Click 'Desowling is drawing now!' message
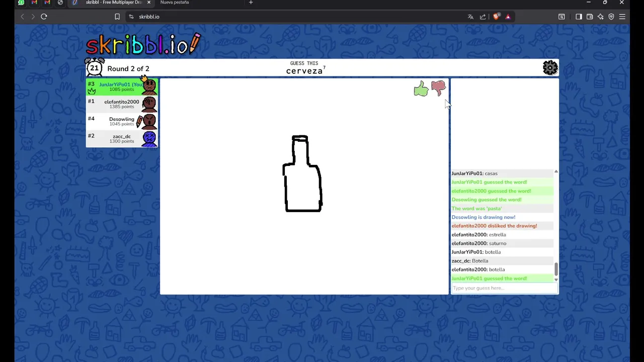Viewport: 644px width, 362px height. 483,217
